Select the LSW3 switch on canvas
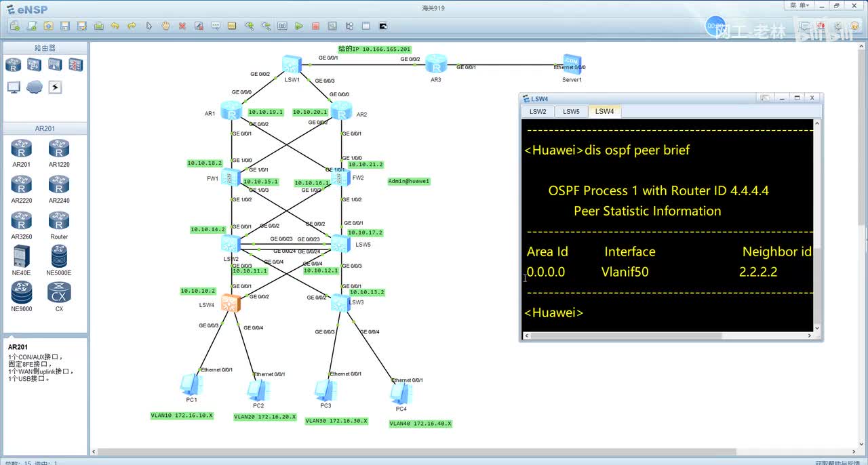Image resolution: width=868 pixels, height=465 pixels. [340, 303]
